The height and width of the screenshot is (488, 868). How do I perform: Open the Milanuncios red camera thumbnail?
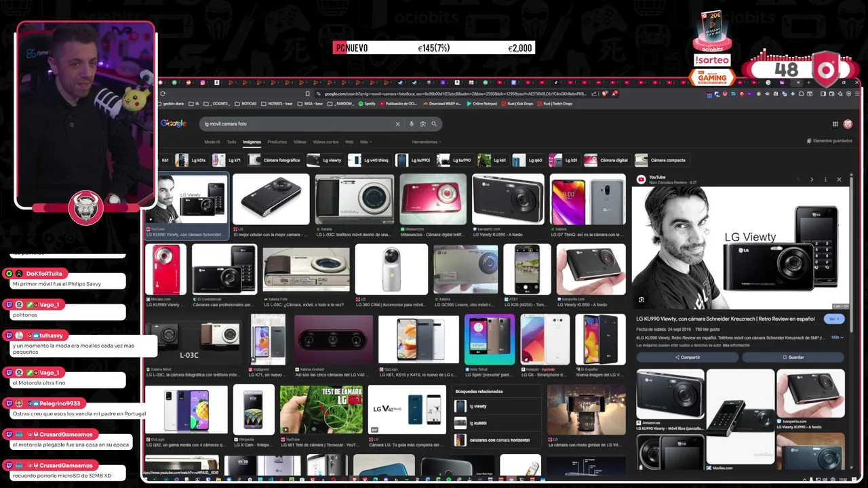[433, 199]
